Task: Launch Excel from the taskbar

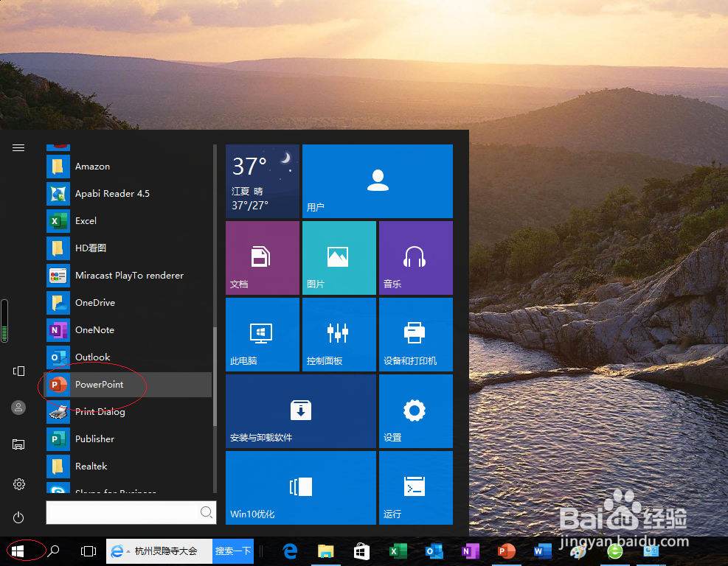Action: pos(398,551)
